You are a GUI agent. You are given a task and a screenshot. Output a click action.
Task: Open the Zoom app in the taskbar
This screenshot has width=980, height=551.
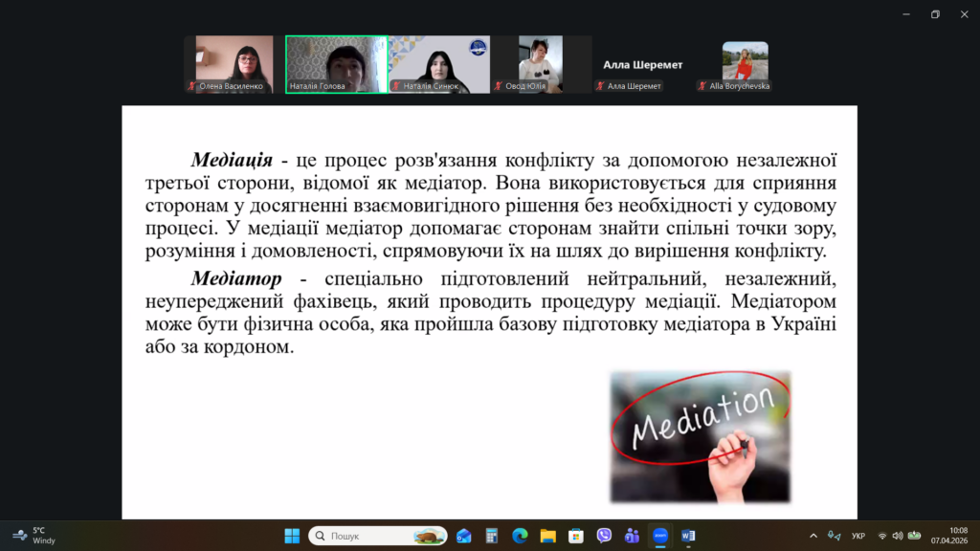click(659, 536)
